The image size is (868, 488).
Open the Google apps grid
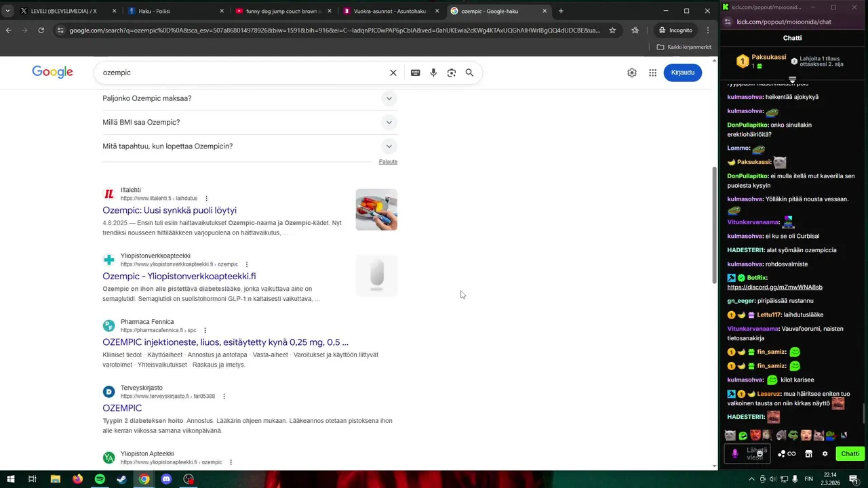pos(652,73)
